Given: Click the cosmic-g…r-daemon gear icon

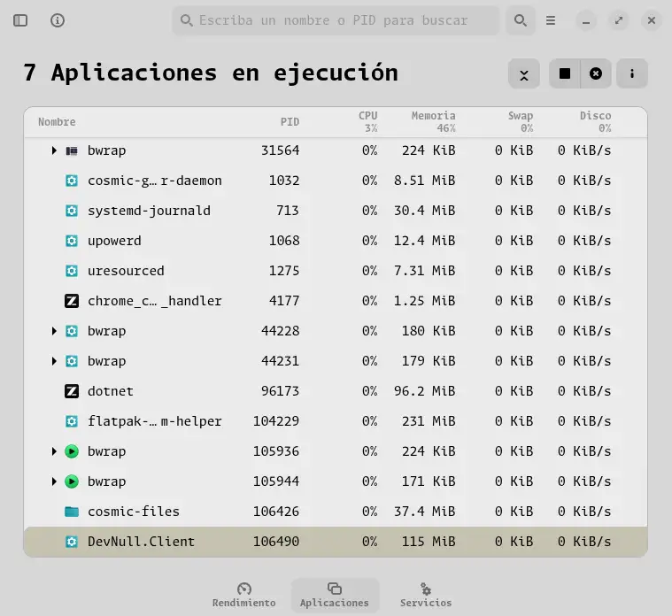Looking at the screenshot, I should (x=72, y=181).
